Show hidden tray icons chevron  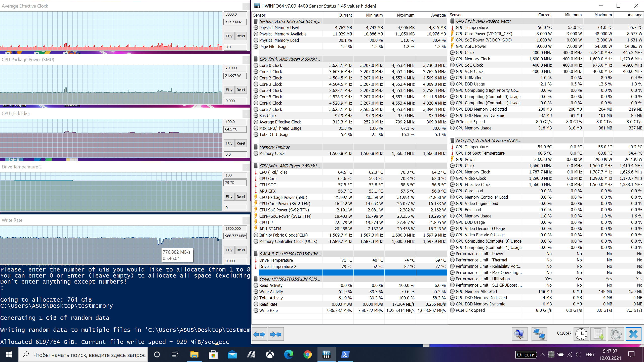click(542, 355)
